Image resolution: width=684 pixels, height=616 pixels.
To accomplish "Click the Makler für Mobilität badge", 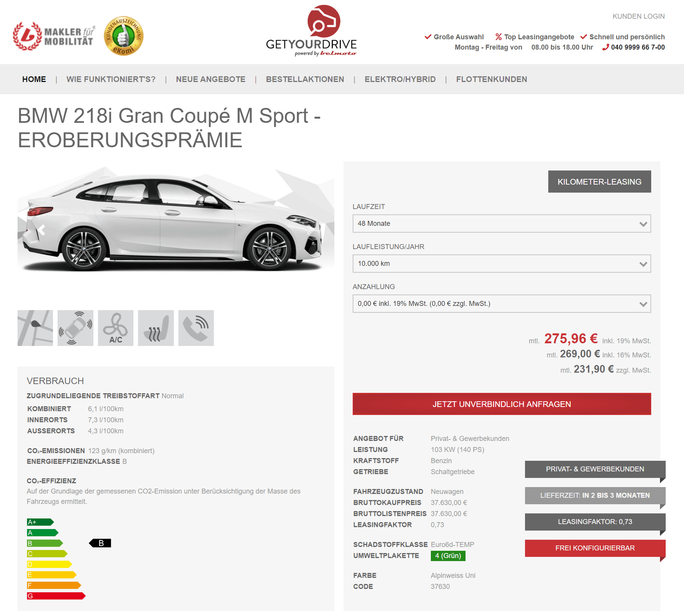I will coord(53,36).
